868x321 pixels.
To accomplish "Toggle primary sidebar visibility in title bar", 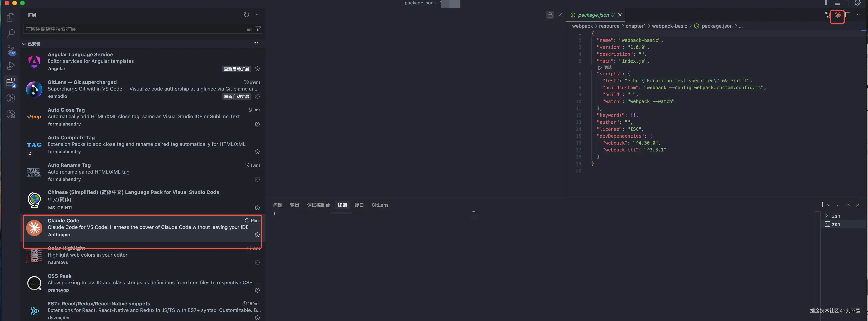I will pos(828,3).
